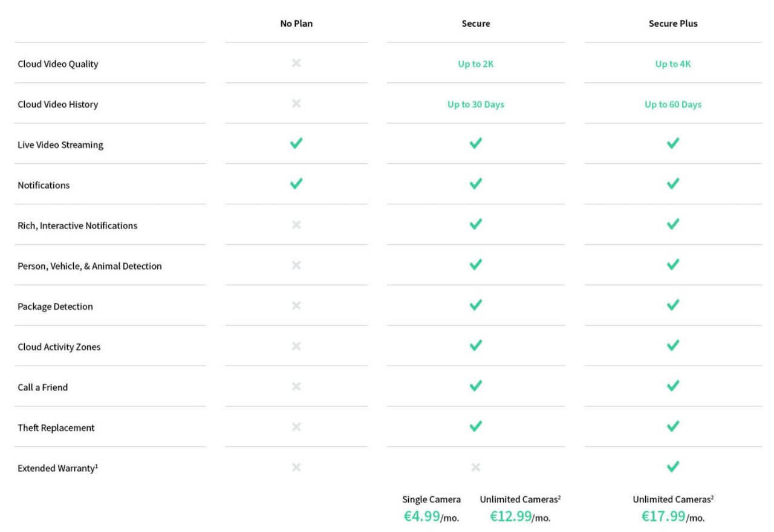Click the Secure Plus Cloud Activity Zones checkmark
The width and height of the screenshot is (774, 532).
click(x=673, y=345)
